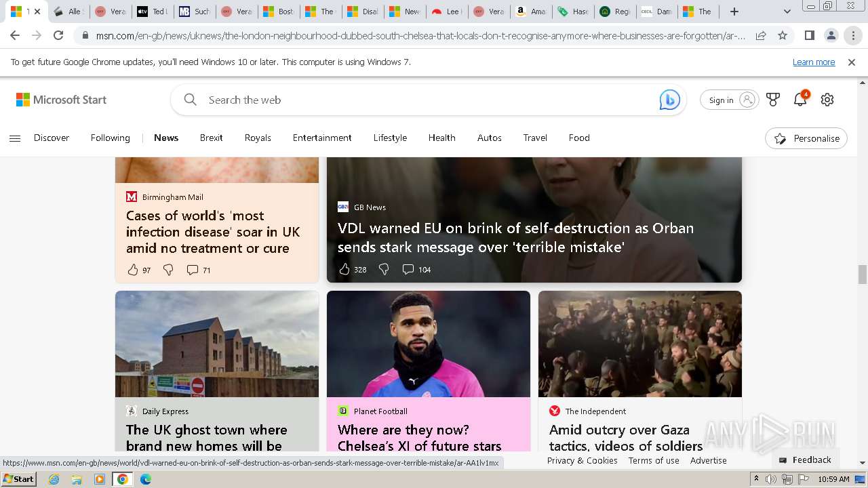The height and width of the screenshot is (488, 868).
Task: Click the Sign in button
Action: click(729, 100)
